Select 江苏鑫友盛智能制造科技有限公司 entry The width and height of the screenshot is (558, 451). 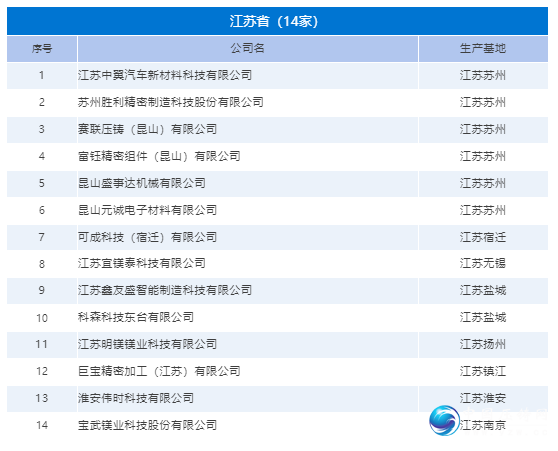point(165,290)
